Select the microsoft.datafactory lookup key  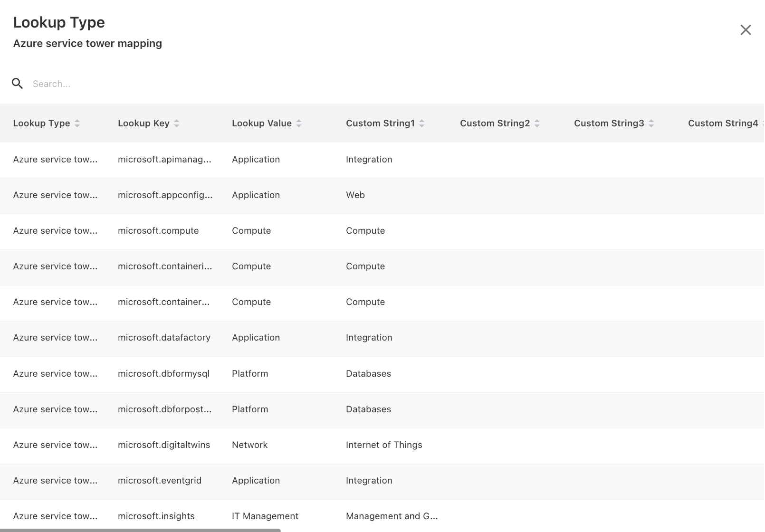point(164,338)
